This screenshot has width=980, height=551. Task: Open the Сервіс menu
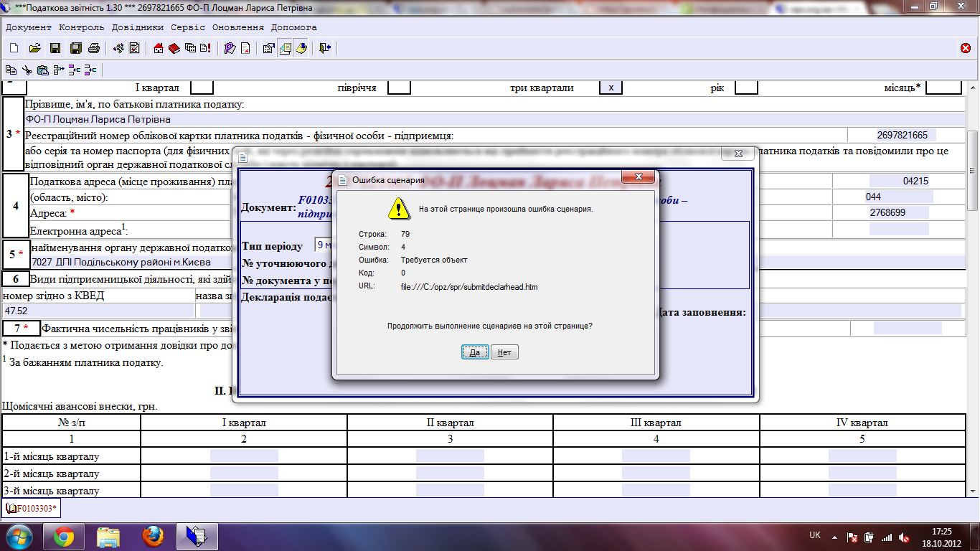pyautogui.click(x=188, y=27)
